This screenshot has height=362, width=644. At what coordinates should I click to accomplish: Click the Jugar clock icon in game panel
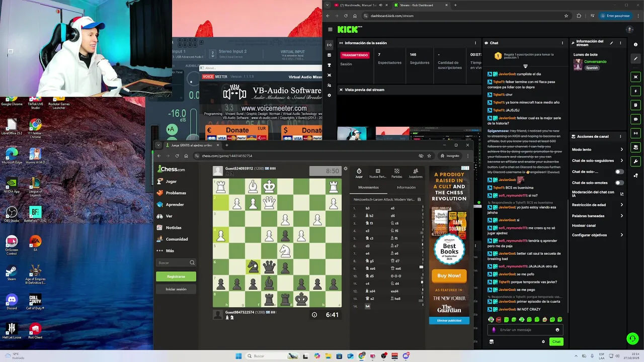coord(359,173)
